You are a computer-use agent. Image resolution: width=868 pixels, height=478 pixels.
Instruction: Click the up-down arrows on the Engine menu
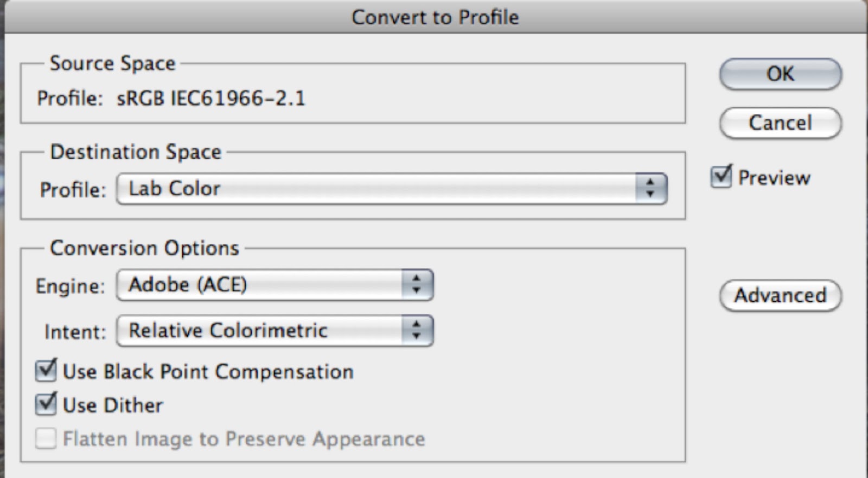[417, 285]
